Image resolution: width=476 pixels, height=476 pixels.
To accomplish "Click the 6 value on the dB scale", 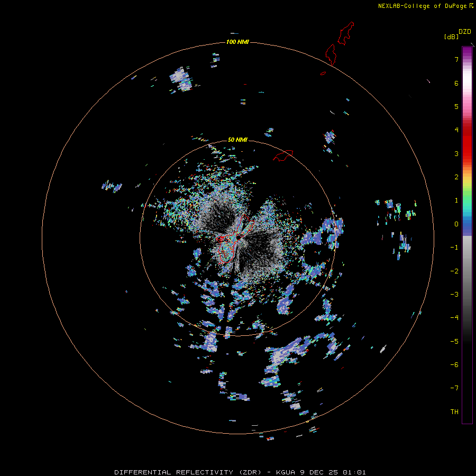I will (x=456, y=83).
